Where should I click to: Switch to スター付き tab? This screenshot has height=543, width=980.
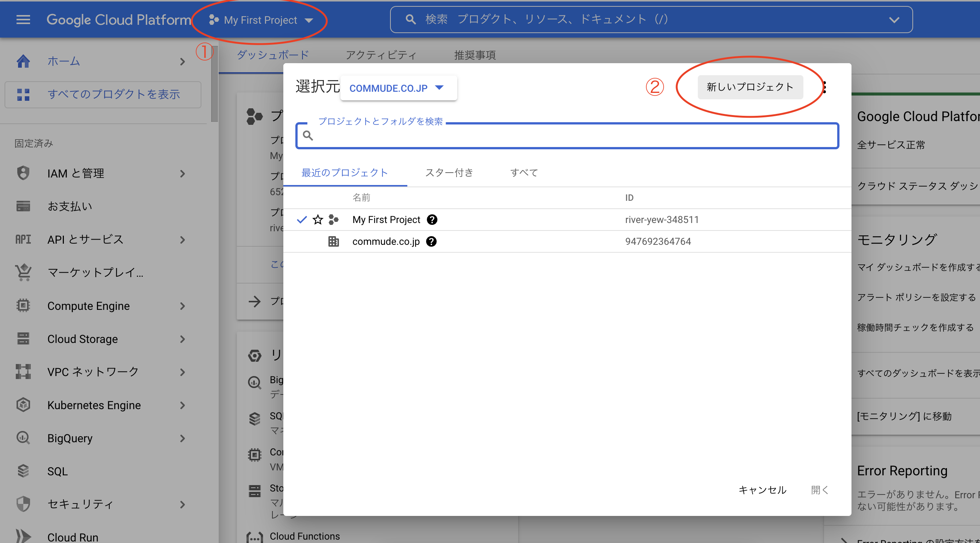click(449, 173)
